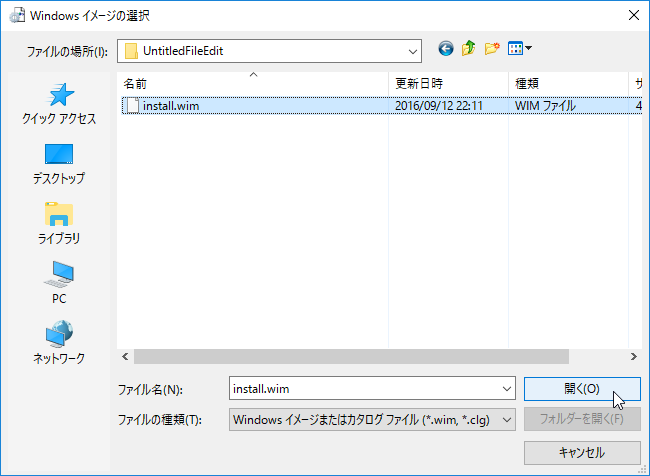Open Quick Access in sidebar

59,104
